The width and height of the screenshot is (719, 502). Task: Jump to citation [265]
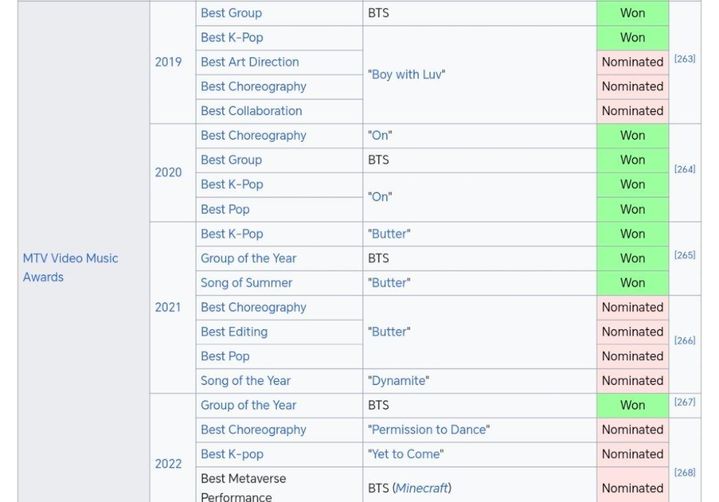click(x=685, y=255)
